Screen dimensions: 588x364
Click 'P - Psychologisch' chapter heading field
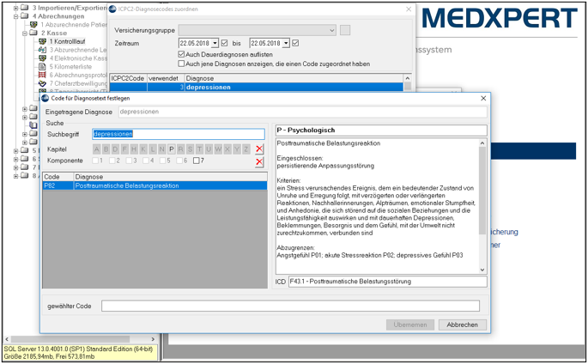(381, 130)
